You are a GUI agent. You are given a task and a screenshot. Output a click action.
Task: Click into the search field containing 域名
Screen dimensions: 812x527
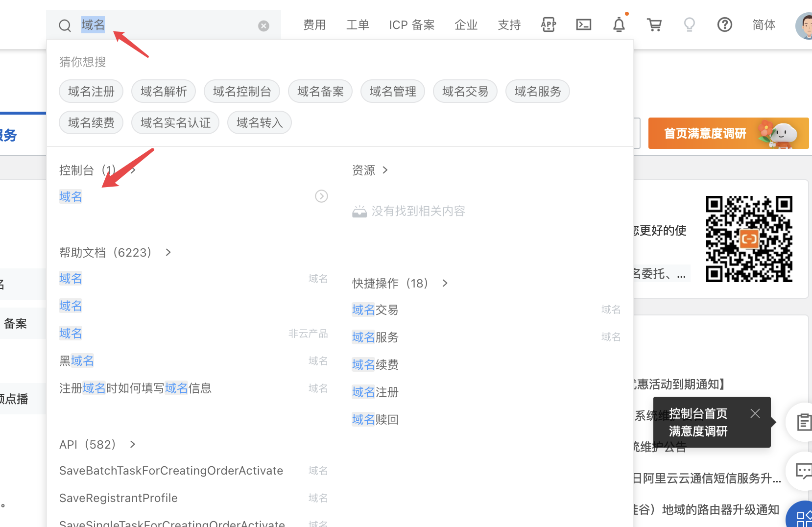click(164, 25)
